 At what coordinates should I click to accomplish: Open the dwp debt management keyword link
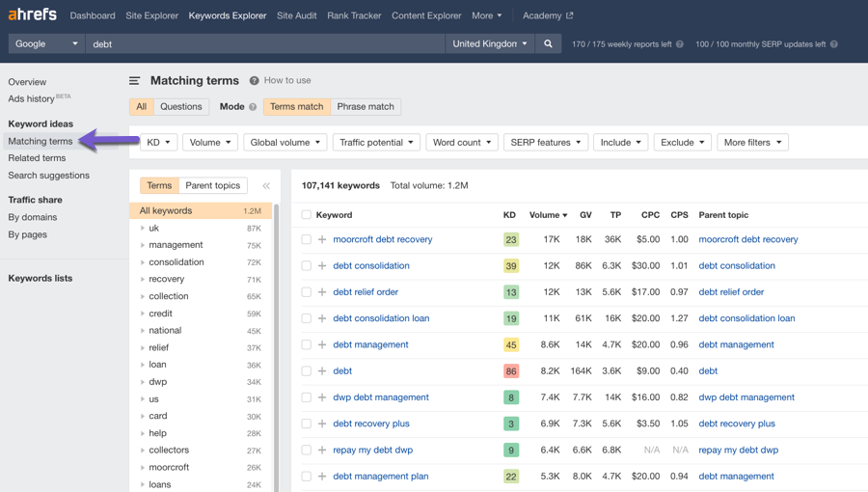point(380,397)
